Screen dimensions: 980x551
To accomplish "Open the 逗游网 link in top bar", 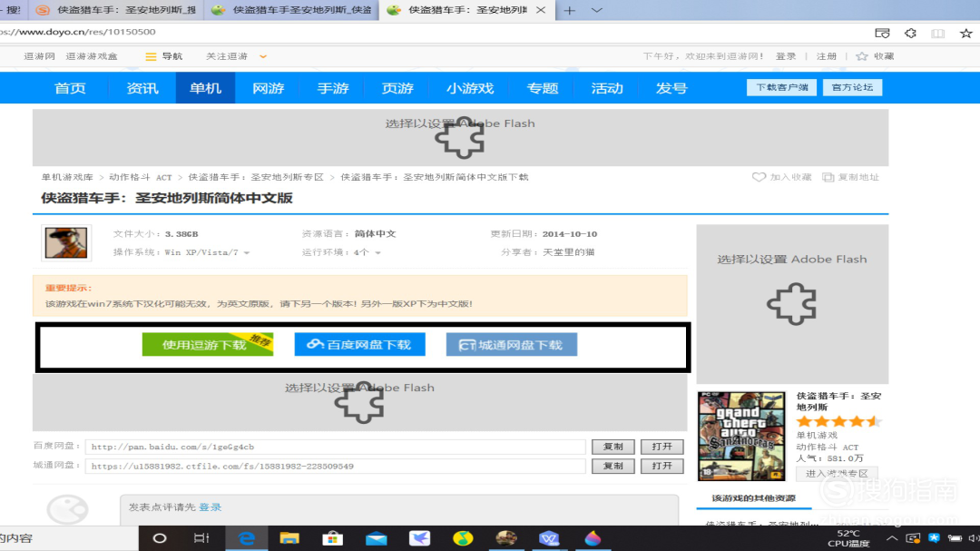I will (39, 56).
